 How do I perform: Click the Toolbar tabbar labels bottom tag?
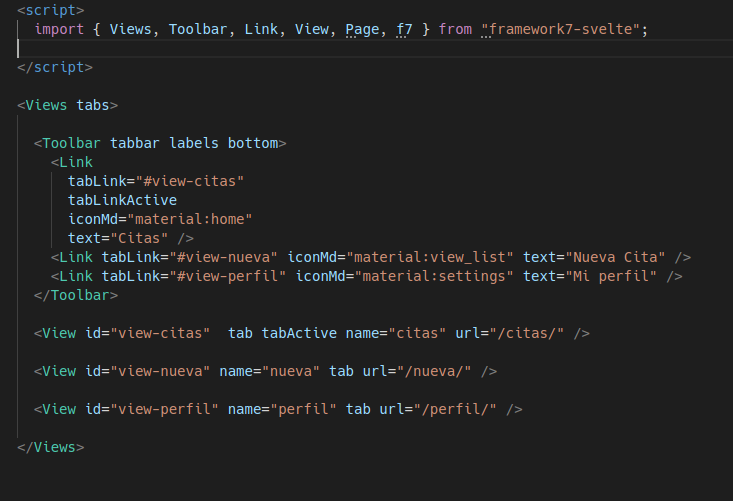point(160,143)
